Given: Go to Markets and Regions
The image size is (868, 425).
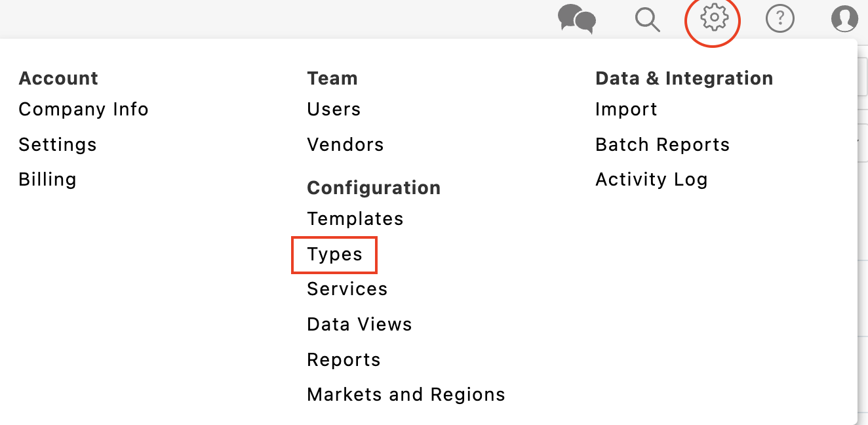Looking at the screenshot, I should (x=406, y=395).
